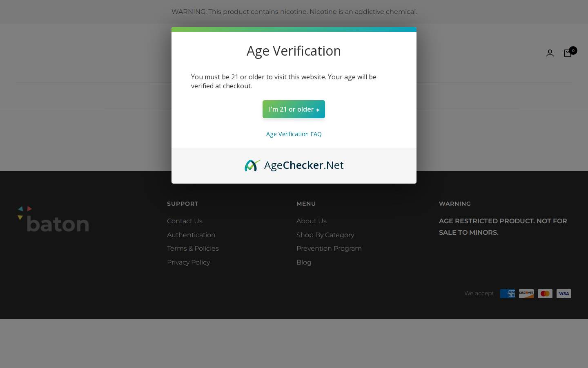Click the AgeChecker.Net logo
Screen dimensions: 588x368
pos(294,165)
